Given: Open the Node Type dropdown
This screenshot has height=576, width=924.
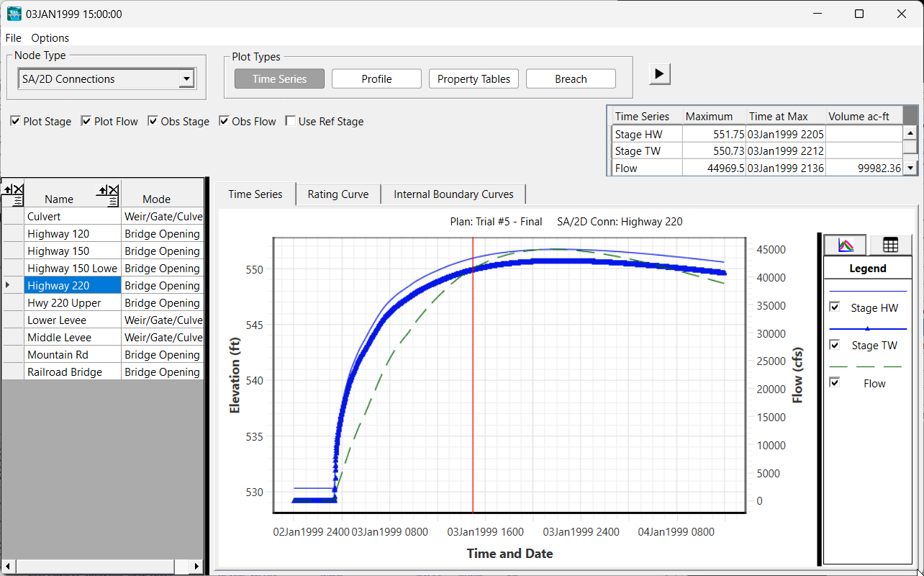Looking at the screenshot, I should [186, 79].
